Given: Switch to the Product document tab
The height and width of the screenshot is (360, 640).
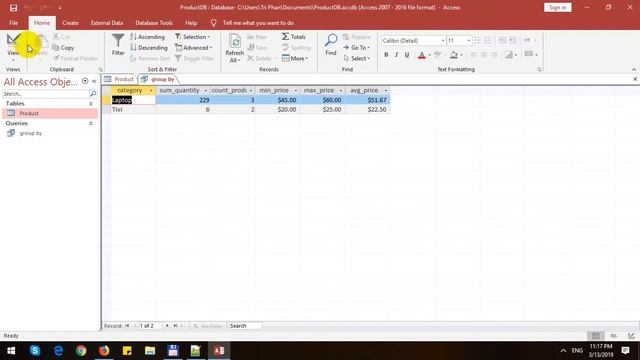Looking at the screenshot, I should click(119, 79).
